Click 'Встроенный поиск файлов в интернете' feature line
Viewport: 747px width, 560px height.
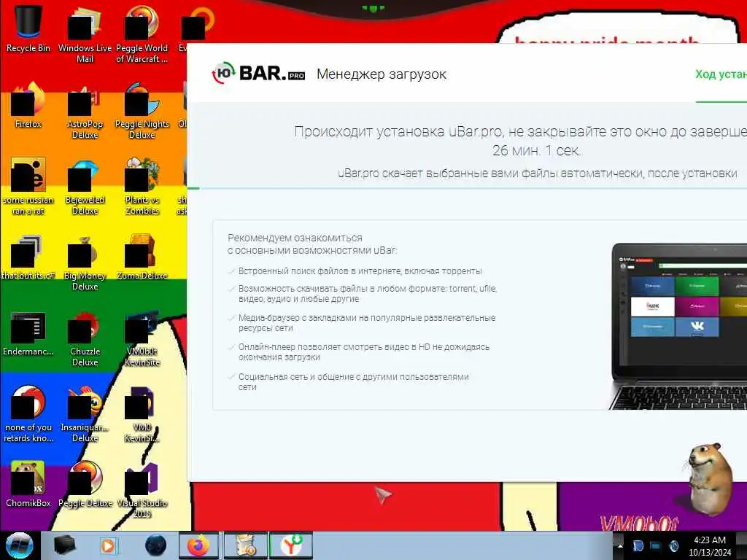(360, 271)
